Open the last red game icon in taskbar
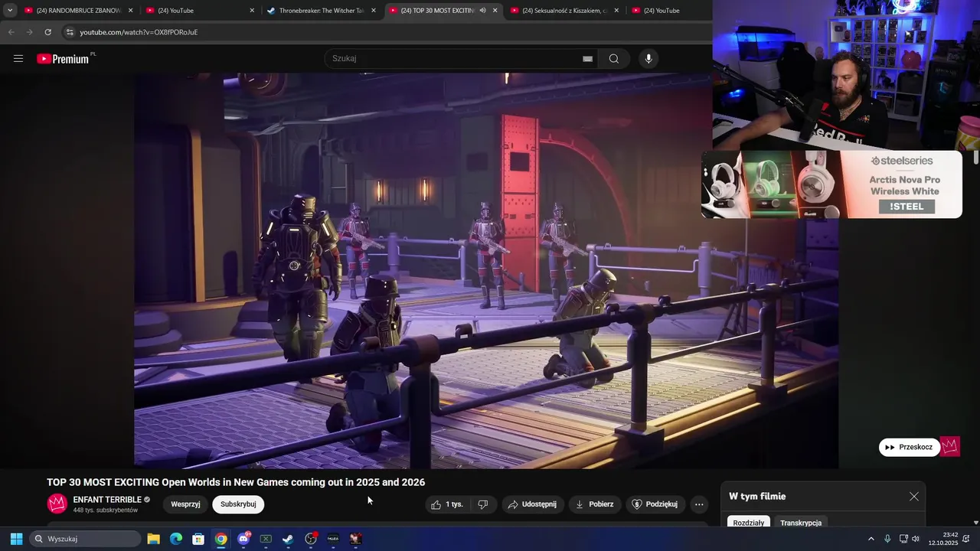This screenshot has height=551, width=980. [x=356, y=539]
